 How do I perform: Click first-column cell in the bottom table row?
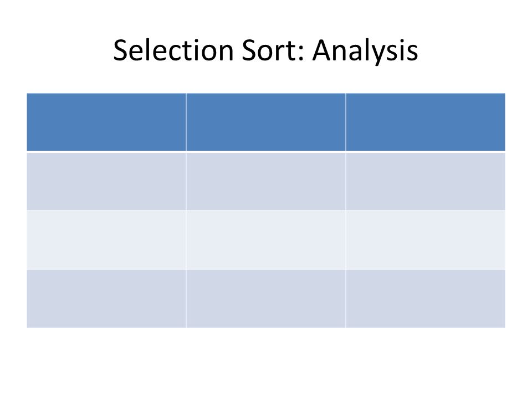point(106,299)
